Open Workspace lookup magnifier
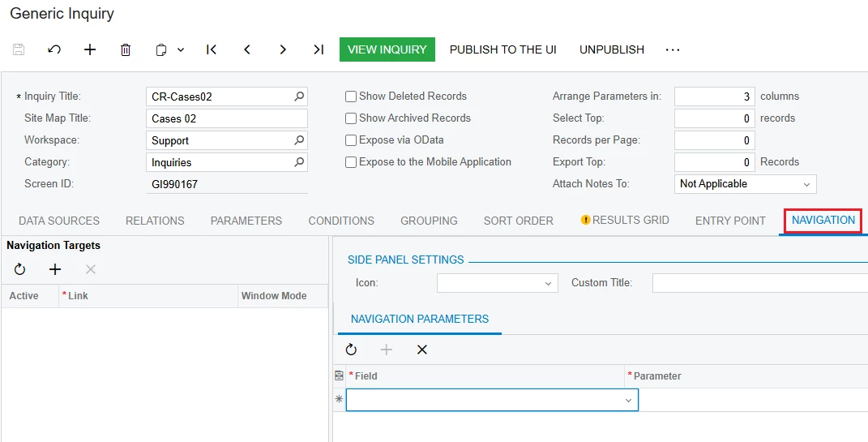Screen dimensions: 868x442 299,140
